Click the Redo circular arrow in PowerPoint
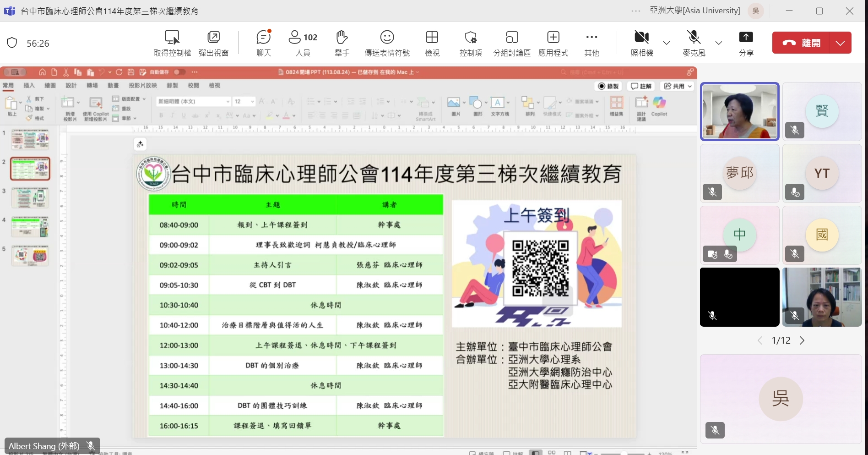This screenshot has width=868, height=455. click(119, 72)
